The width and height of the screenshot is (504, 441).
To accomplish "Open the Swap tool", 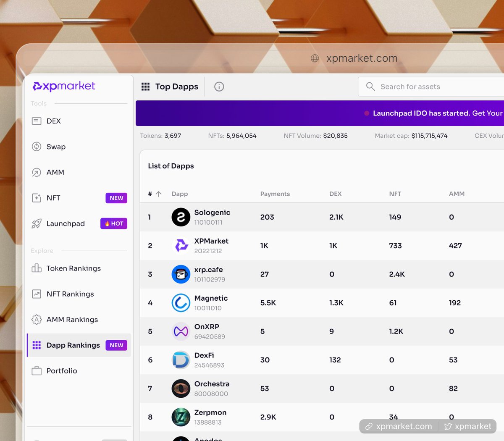I will click(x=56, y=147).
